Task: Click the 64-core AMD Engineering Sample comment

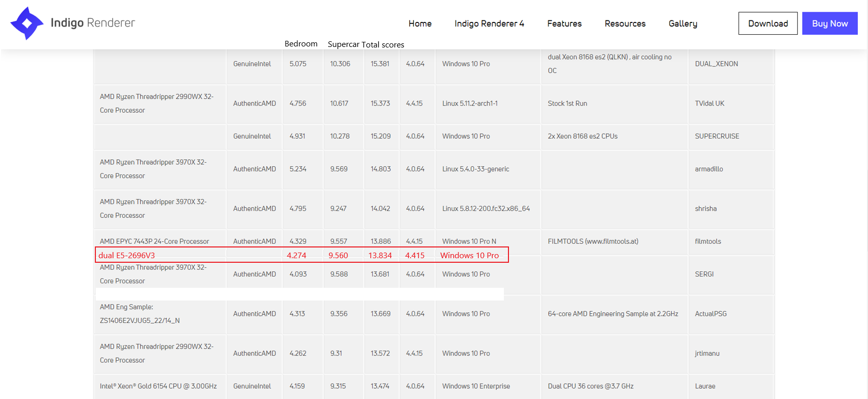Action: [x=612, y=314]
